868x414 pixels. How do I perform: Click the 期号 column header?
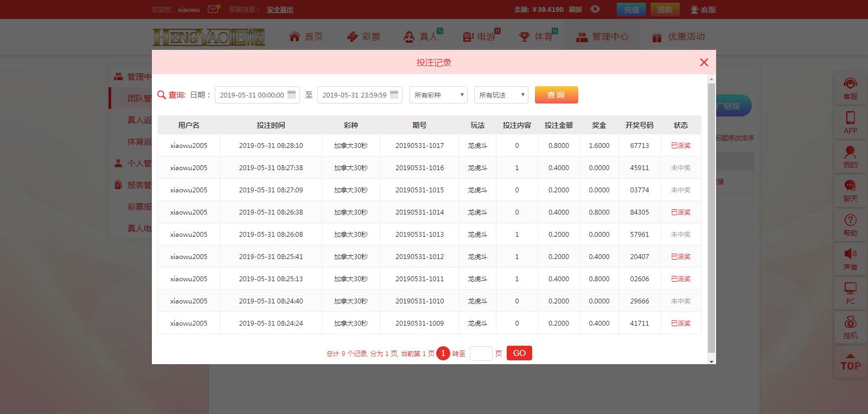point(419,125)
